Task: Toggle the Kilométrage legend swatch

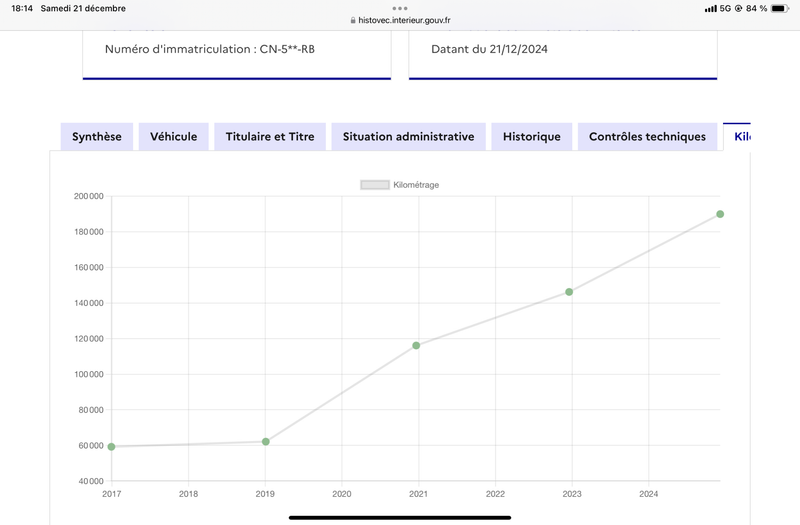Action: pos(375,185)
